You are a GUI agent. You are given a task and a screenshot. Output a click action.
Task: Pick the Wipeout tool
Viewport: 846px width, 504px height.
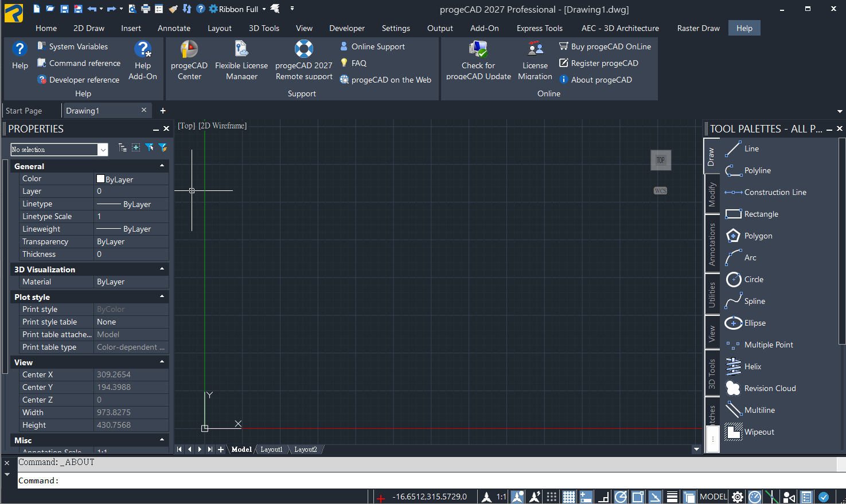750,432
